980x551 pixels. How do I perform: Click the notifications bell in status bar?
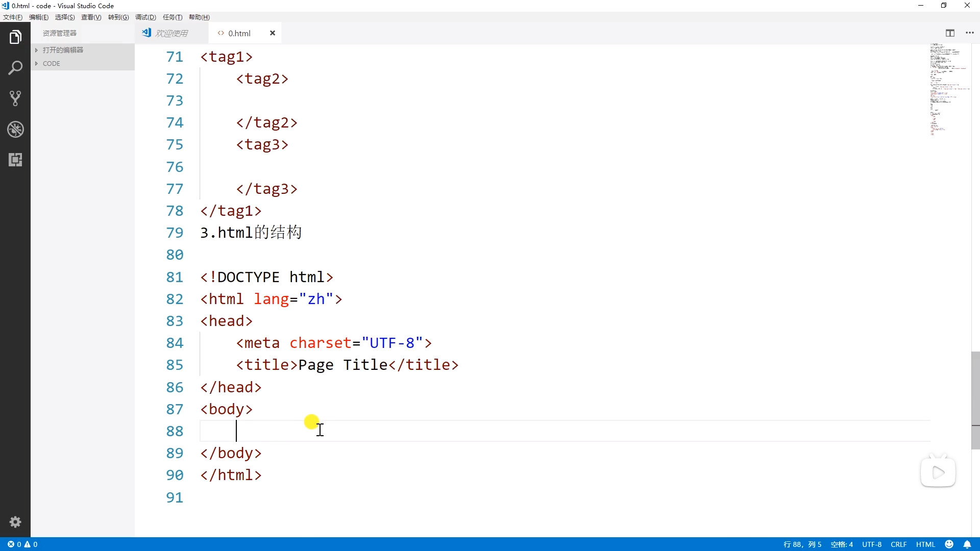[967, 544]
